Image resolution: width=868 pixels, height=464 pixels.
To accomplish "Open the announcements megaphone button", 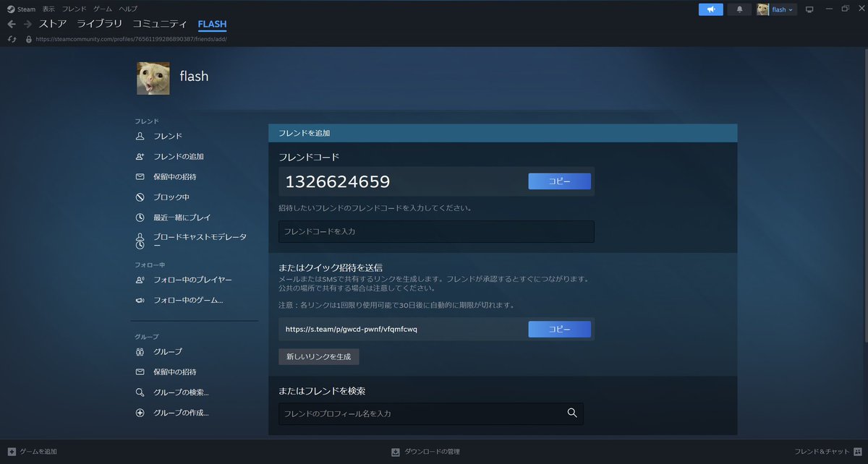I will [x=711, y=9].
